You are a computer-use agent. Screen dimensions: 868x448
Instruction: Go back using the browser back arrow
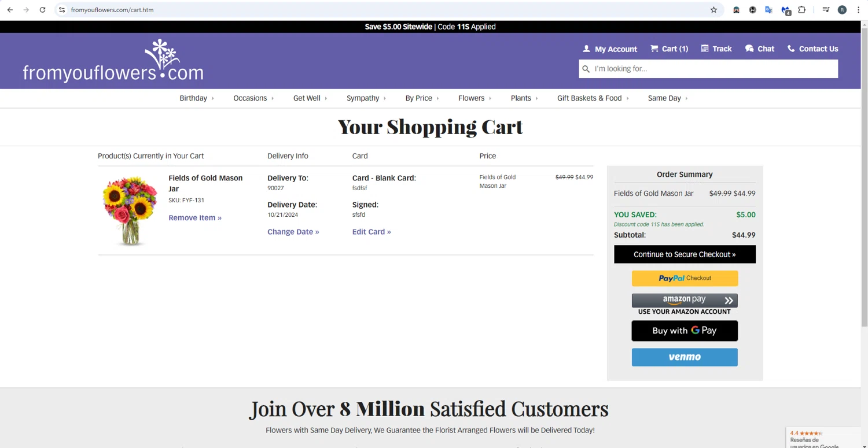coord(10,10)
